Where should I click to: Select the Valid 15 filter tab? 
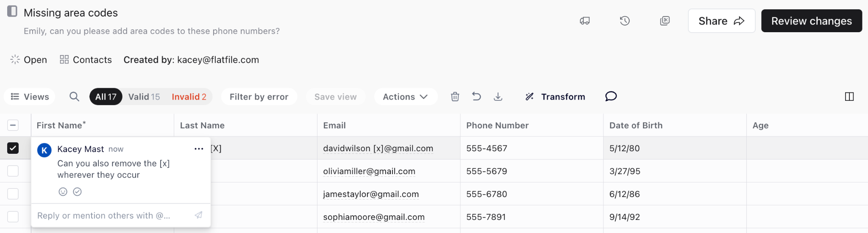[144, 97]
